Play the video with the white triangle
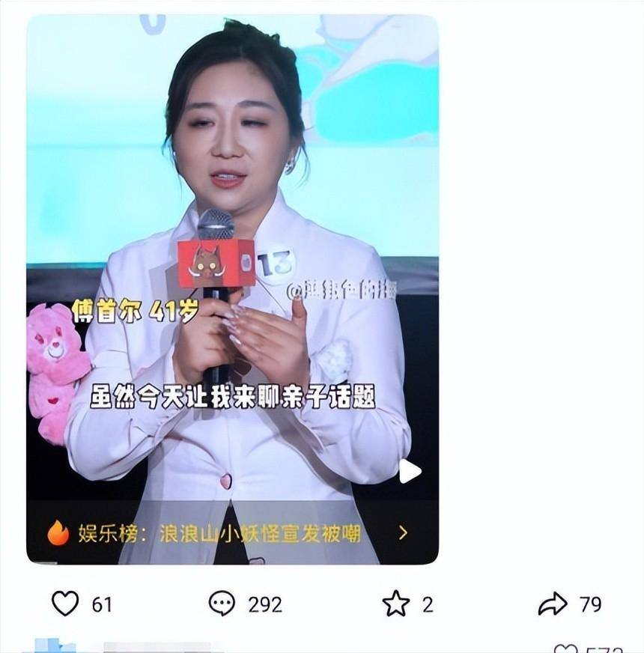 tap(410, 471)
